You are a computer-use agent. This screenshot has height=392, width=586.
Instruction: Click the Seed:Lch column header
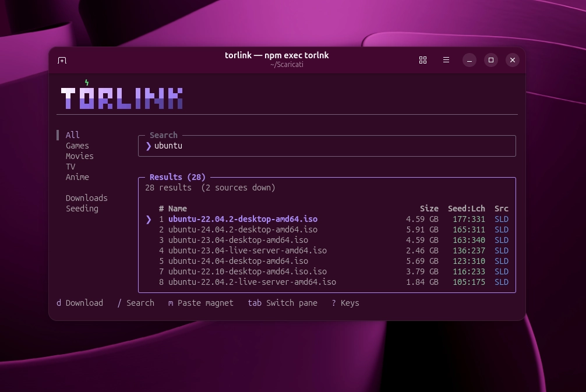click(x=467, y=209)
